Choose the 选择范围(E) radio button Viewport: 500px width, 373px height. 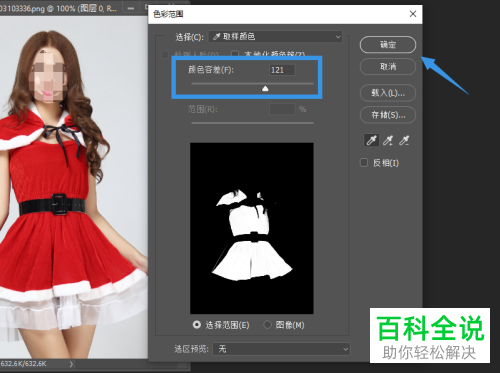pyautogui.click(x=197, y=325)
